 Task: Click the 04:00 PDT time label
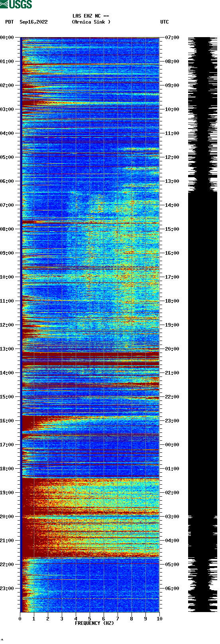pyautogui.click(x=7, y=133)
